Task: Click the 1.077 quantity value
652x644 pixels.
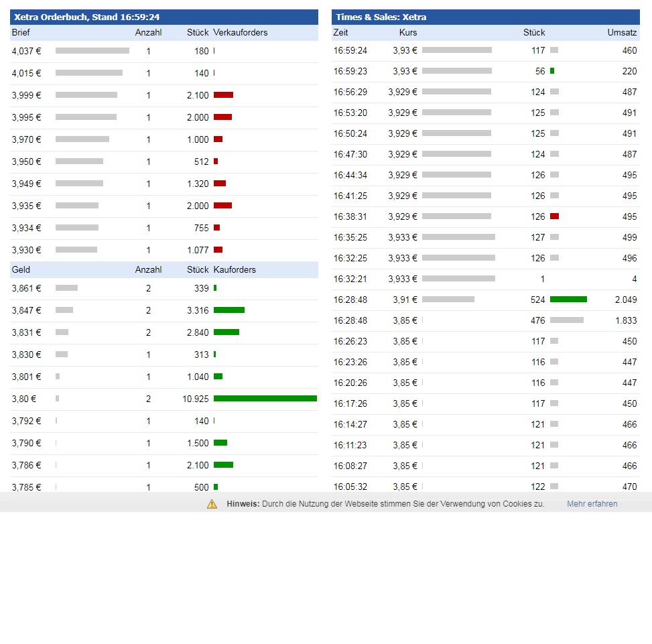Action: 198,250
